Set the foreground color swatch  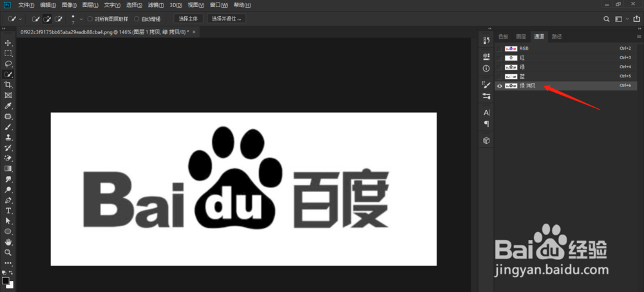[5, 280]
